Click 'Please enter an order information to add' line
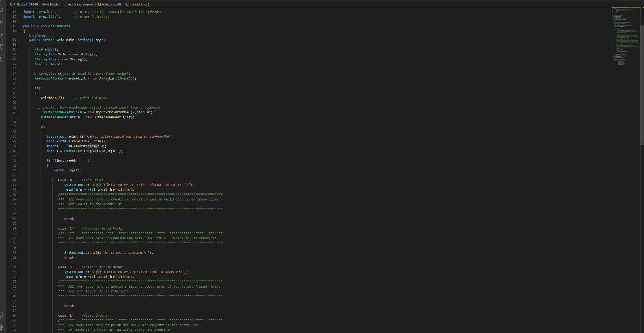 coord(129,184)
